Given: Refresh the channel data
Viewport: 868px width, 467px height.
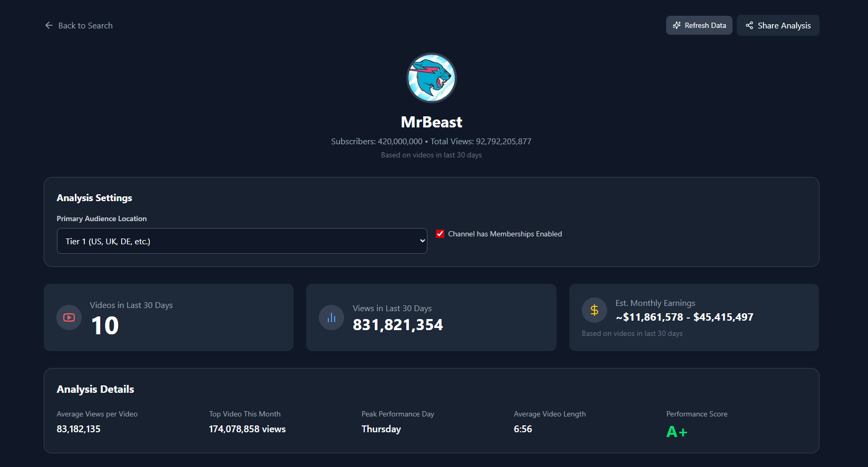Looking at the screenshot, I should coord(699,25).
